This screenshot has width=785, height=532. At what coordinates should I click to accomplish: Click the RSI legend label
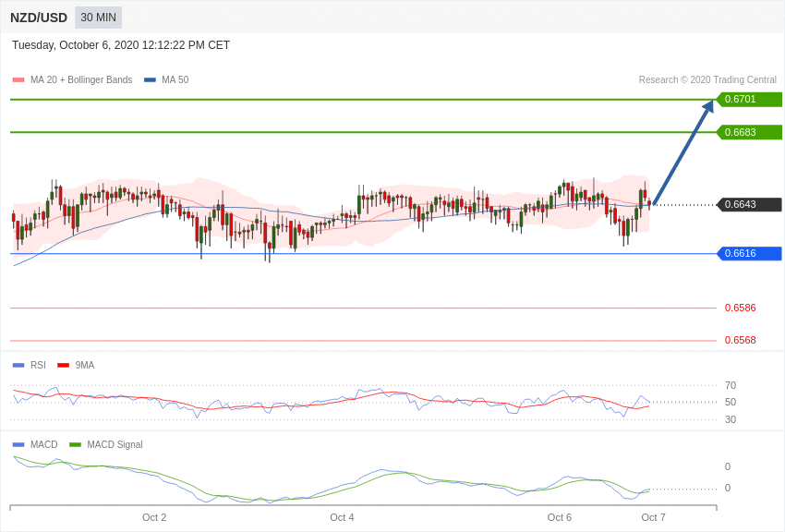pos(38,366)
